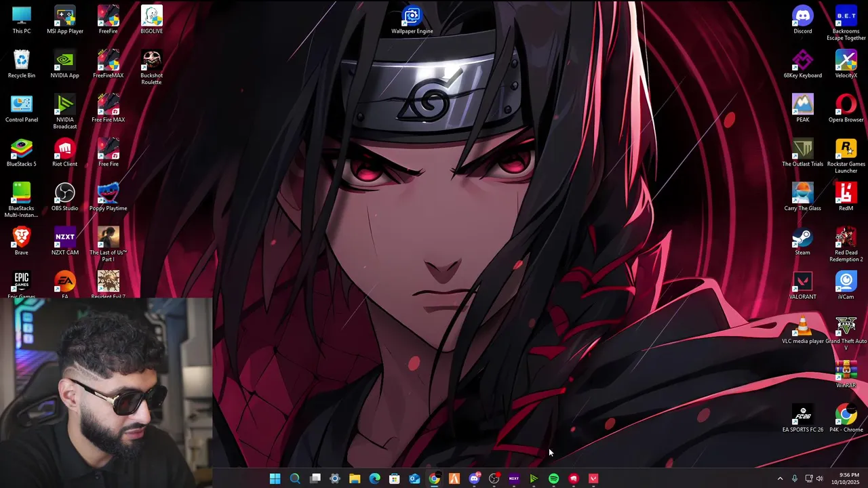Screen dimensions: 868x488
Task: Open Microsoft Store taskbar icon
Action: click(x=394, y=479)
